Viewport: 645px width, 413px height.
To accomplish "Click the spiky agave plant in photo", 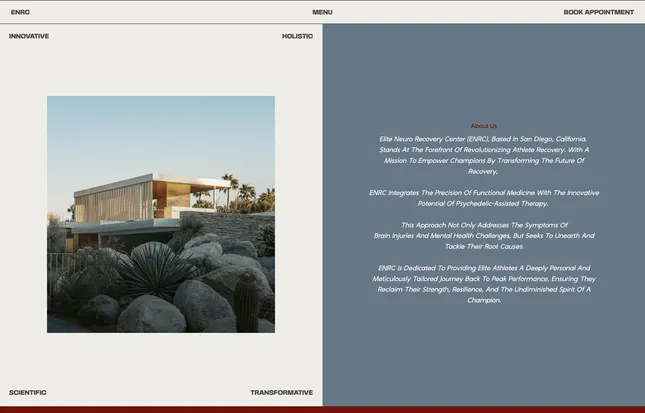I will 155,268.
